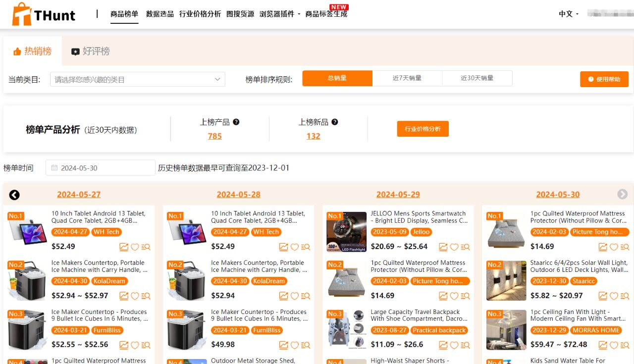This screenshot has width=634, height=364.
Task: Find similar items for JELLOO Mens Sports Smartwatch
Action: pos(465,247)
